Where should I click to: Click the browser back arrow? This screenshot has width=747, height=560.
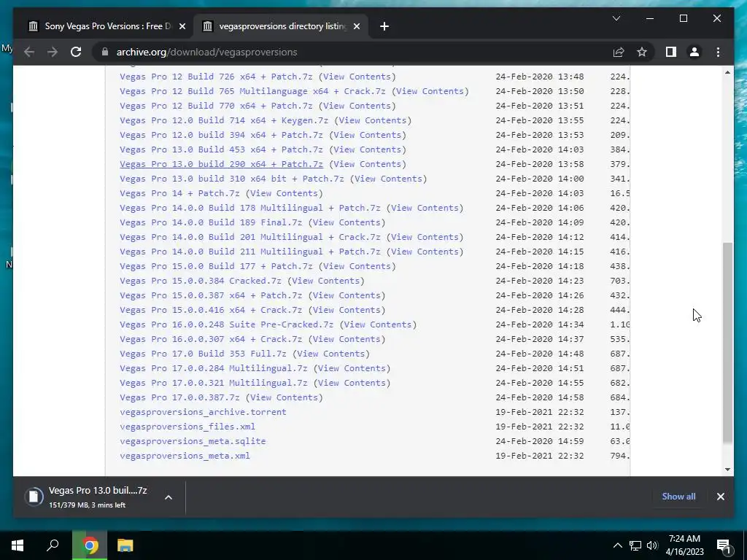tap(29, 52)
